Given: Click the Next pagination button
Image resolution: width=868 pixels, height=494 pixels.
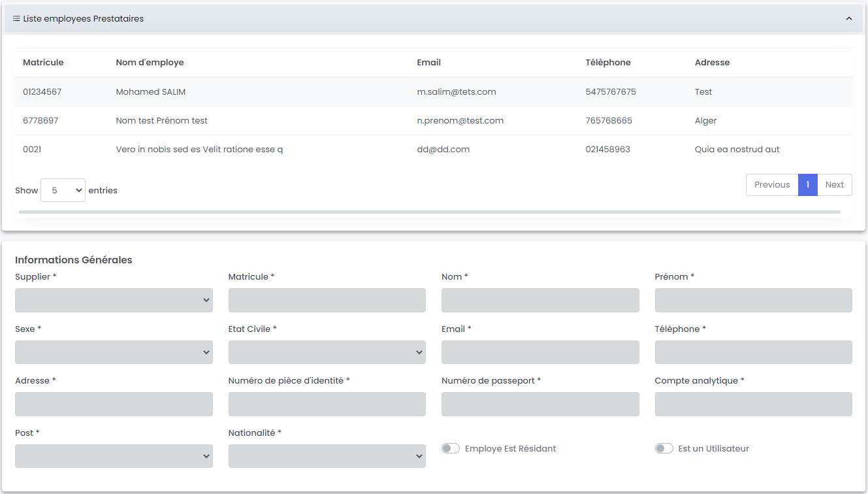Looking at the screenshot, I should tap(834, 185).
